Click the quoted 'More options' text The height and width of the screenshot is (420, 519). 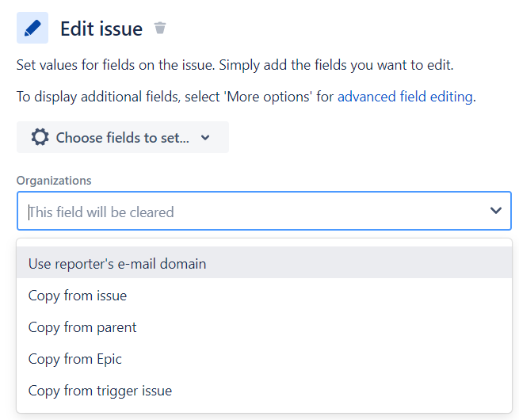[x=269, y=97]
